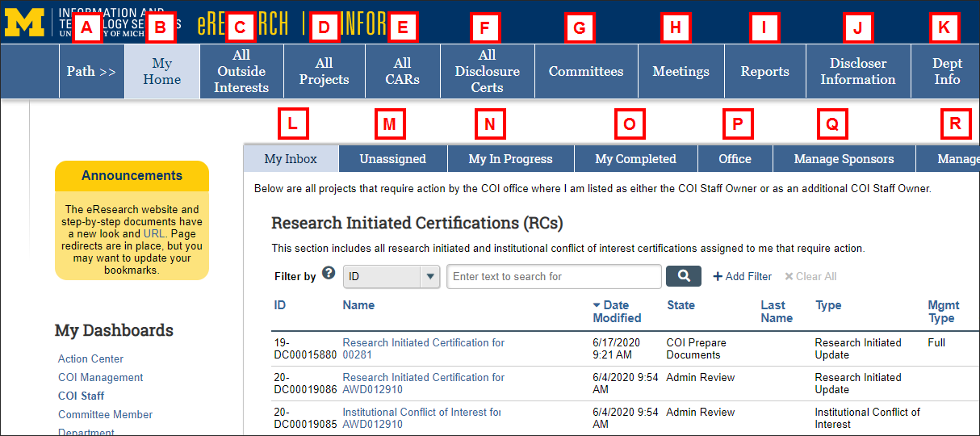
Task: Click the search magnifier button
Action: pyautogui.click(x=684, y=276)
